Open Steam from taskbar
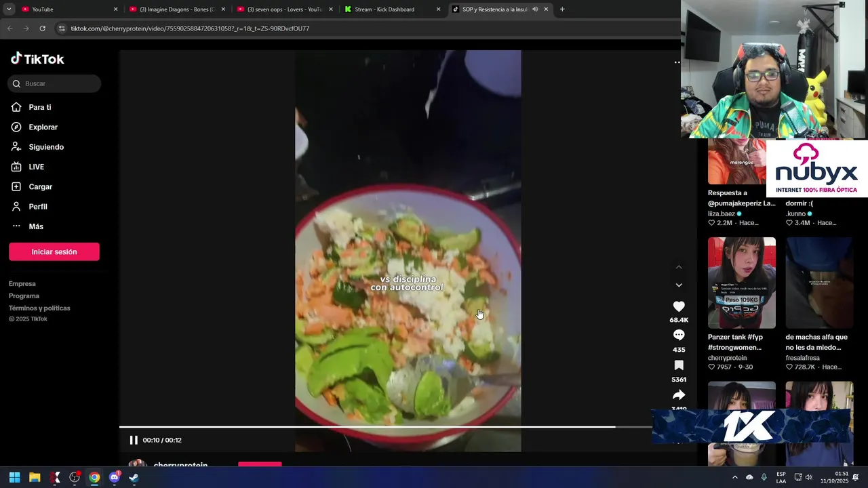Viewport: 868px width, 488px height. (x=134, y=477)
